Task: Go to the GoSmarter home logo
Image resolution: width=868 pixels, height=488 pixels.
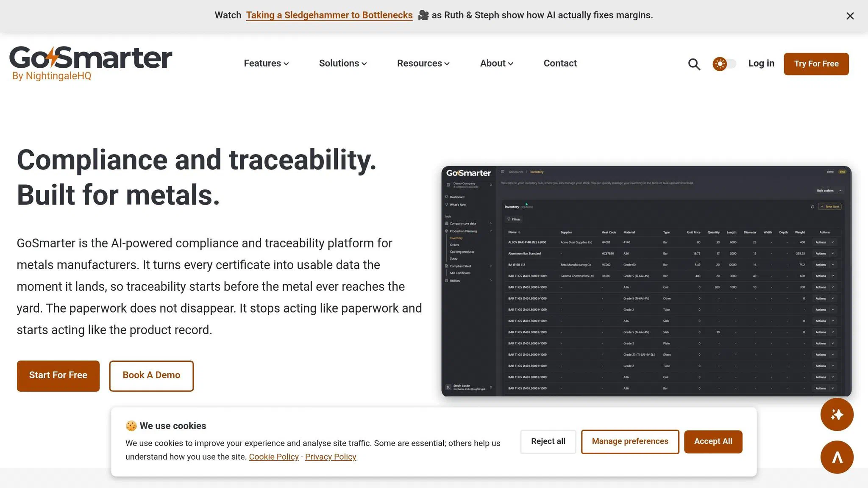Action: click(91, 63)
